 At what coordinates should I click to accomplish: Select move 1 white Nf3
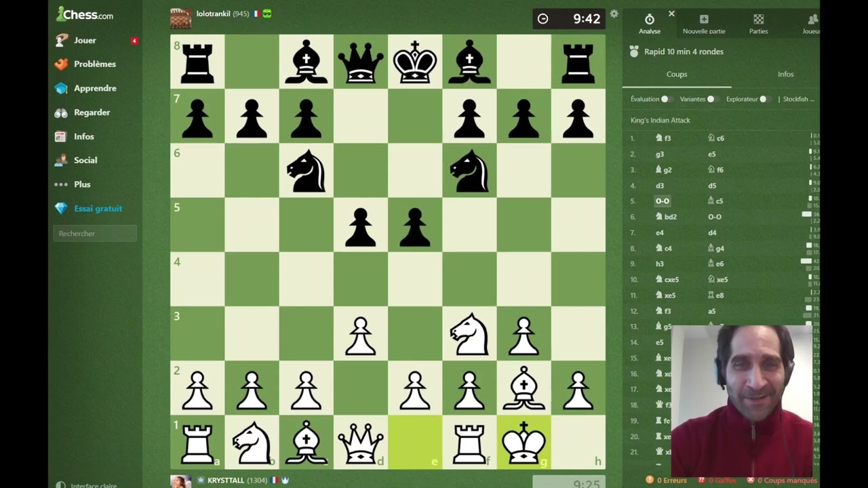[663, 138]
